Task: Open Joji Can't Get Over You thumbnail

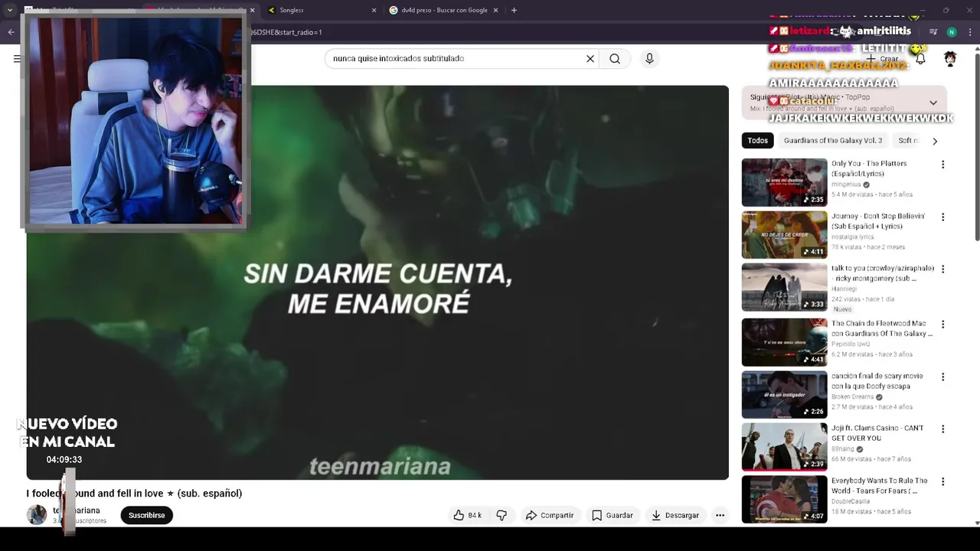Action: [x=784, y=447]
